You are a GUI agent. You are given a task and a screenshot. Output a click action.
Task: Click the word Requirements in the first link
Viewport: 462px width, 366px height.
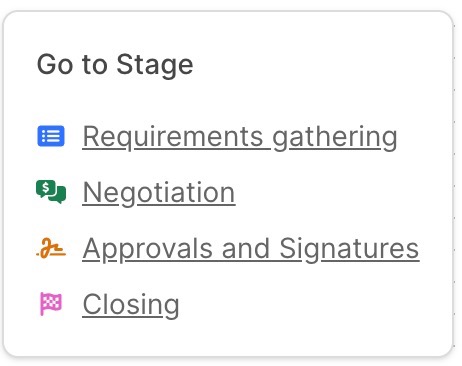(x=173, y=137)
